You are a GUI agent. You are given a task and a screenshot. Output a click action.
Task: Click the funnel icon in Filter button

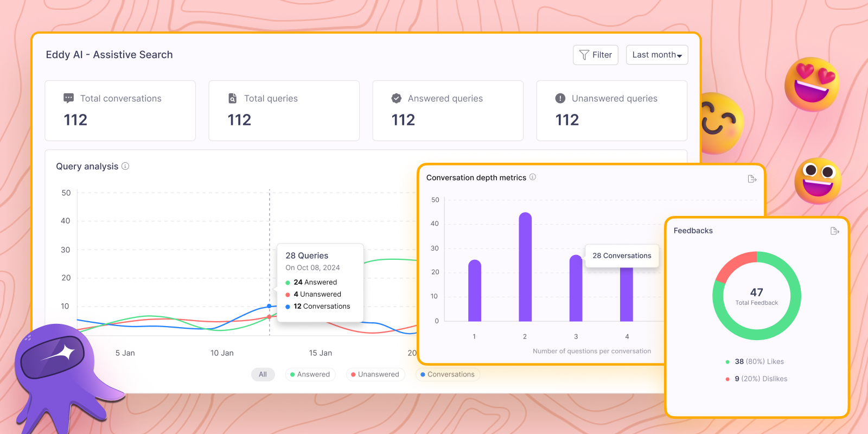(x=584, y=55)
